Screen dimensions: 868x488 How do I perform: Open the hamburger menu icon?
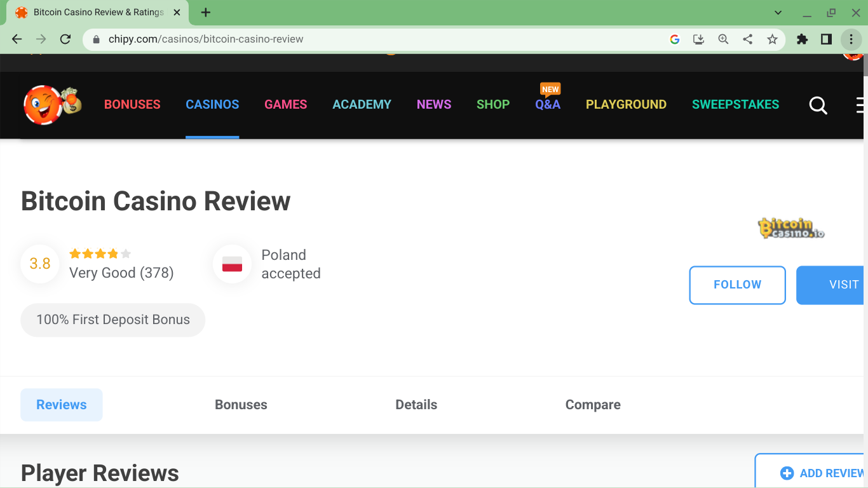click(860, 105)
